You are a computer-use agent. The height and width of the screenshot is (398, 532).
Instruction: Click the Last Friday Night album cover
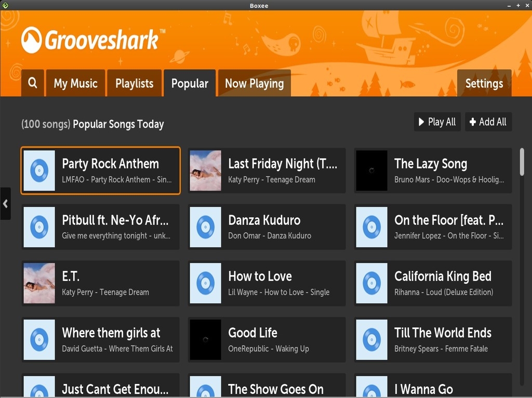(206, 170)
